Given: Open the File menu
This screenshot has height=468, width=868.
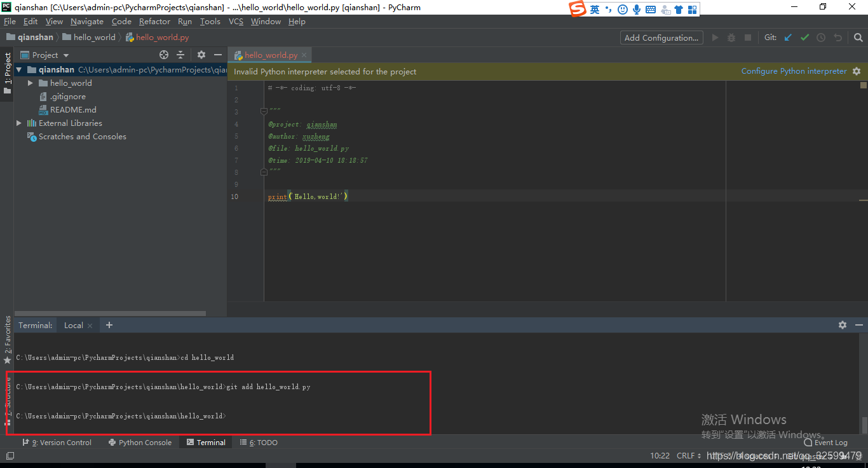Looking at the screenshot, I should pos(10,22).
